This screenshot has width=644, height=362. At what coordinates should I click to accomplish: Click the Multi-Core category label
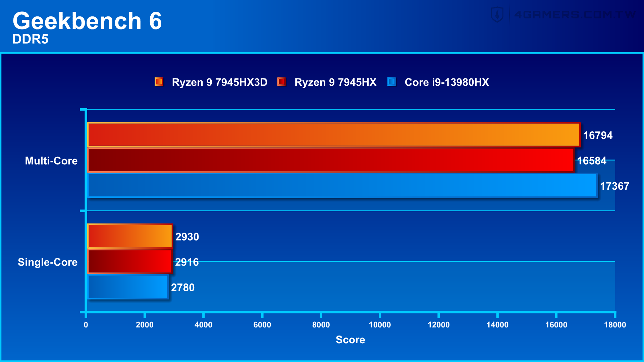pos(51,161)
